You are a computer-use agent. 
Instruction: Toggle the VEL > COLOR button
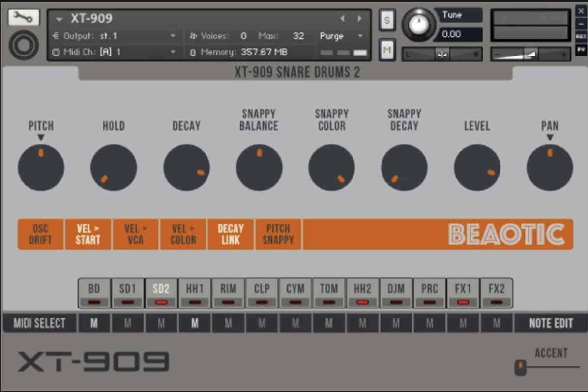tap(183, 234)
